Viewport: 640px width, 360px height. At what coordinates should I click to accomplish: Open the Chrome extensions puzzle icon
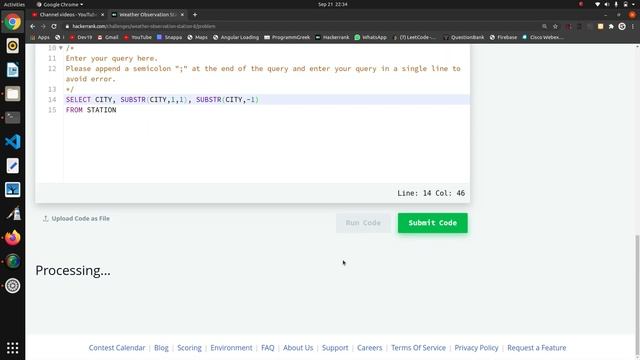[x=611, y=26]
